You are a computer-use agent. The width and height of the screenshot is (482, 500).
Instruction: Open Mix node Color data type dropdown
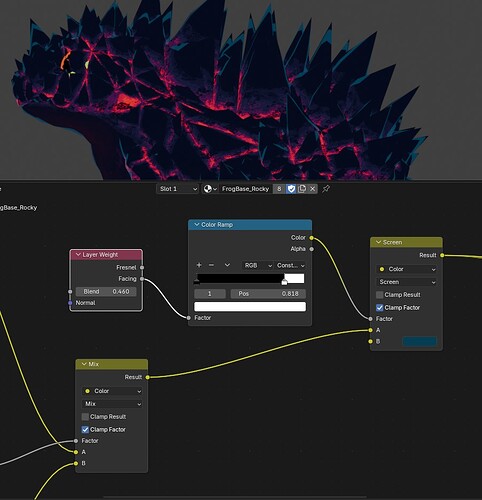pos(112,391)
